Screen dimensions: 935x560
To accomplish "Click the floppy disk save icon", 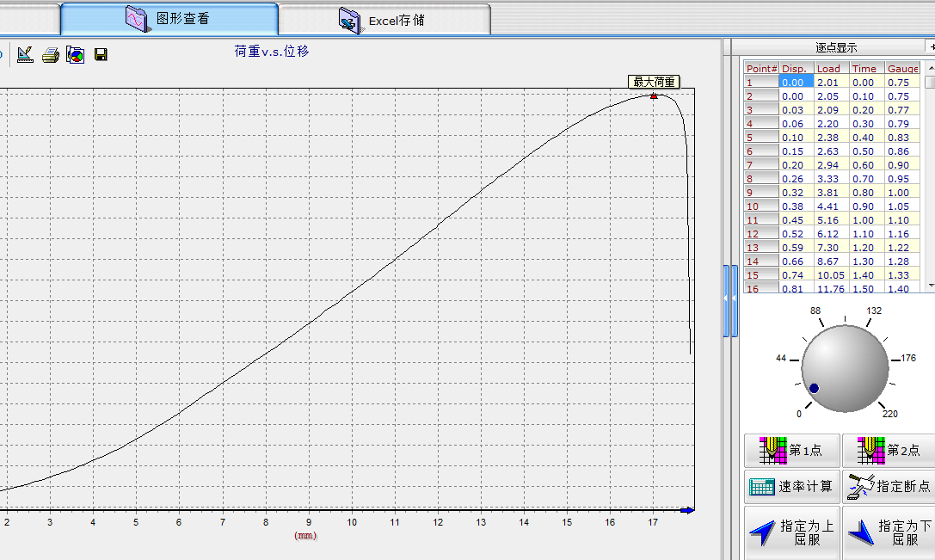I will (101, 55).
